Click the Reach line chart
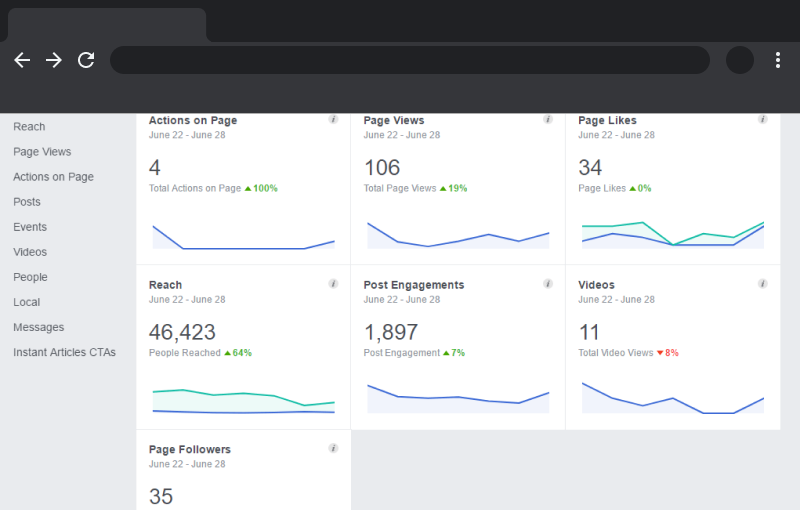Viewport: 800px width, 510px height. [243, 401]
